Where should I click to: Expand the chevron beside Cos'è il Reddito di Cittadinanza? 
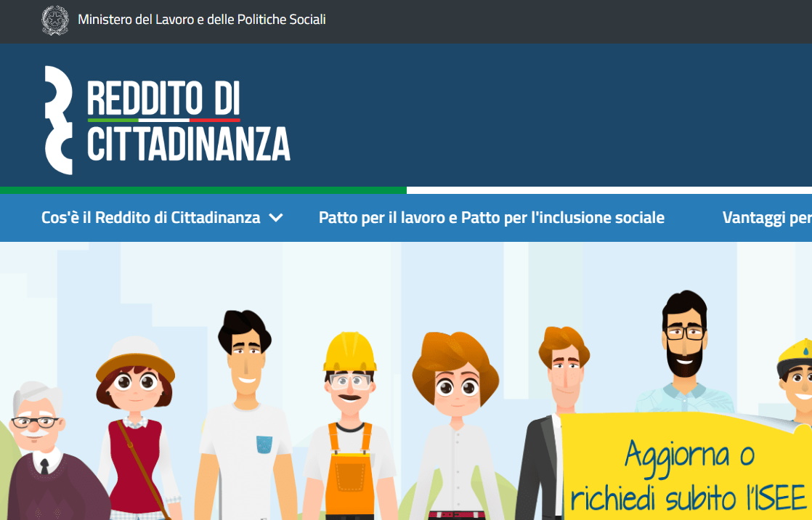pos(276,218)
